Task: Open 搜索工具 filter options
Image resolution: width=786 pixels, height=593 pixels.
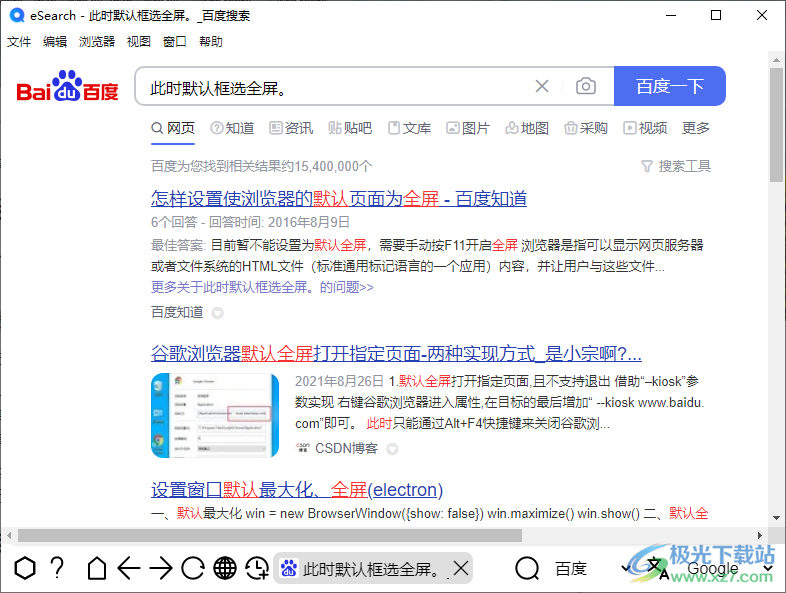Action: (x=676, y=166)
